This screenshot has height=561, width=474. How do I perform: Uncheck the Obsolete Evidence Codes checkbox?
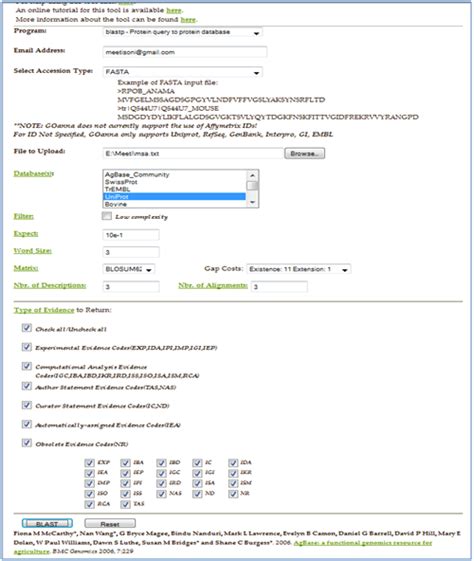[x=26, y=443]
